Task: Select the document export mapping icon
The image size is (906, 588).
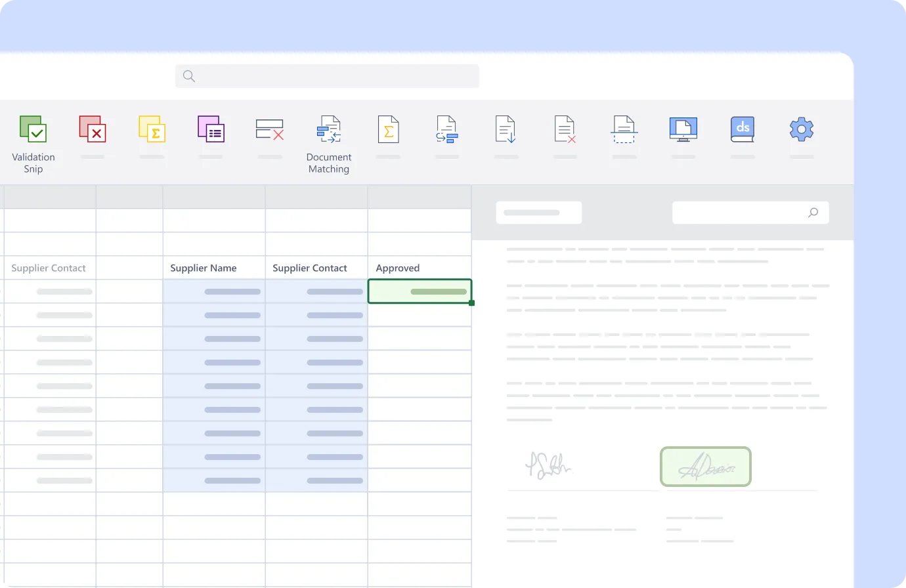Action: click(447, 129)
